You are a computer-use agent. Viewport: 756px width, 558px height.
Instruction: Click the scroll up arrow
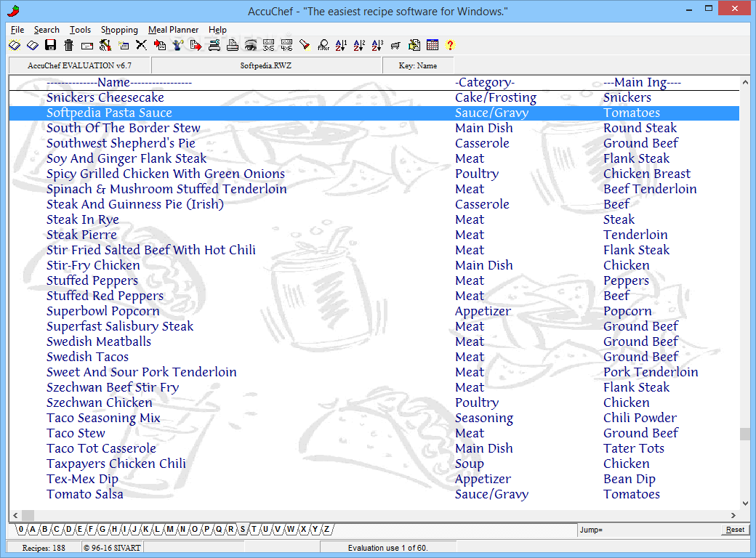click(x=745, y=82)
